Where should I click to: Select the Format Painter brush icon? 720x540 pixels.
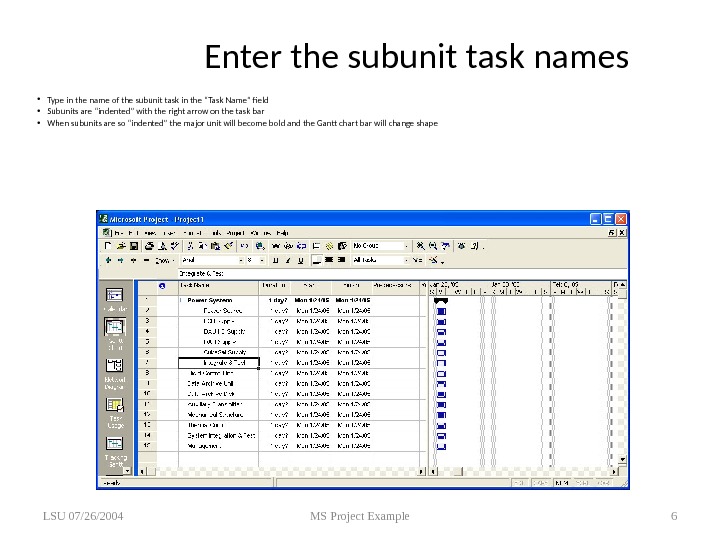click(x=228, y=246)
